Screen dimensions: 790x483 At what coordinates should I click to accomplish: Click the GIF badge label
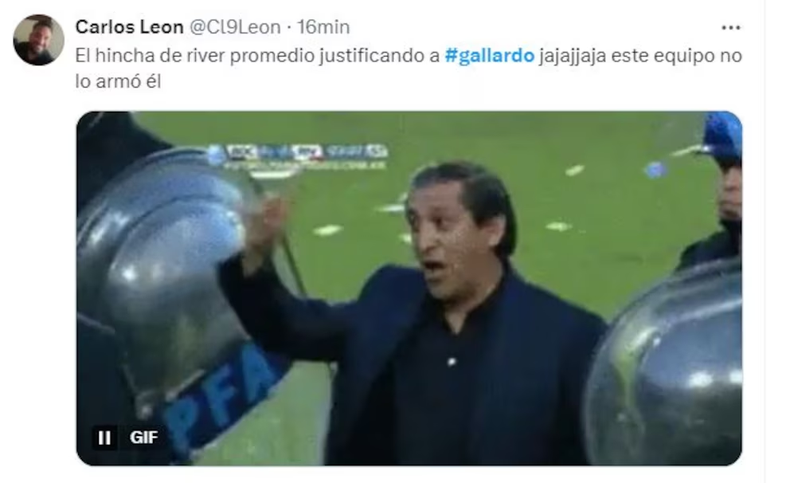point(144,437)
